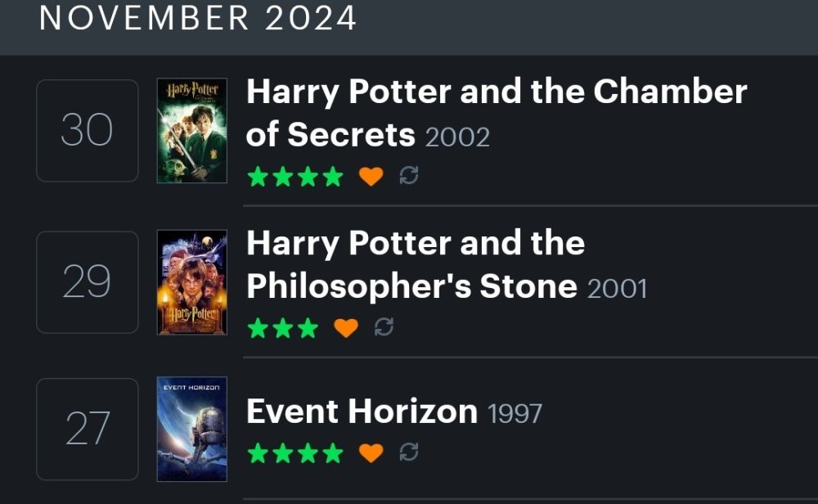Select the date entry numbered 27
Screen dimensions: 818x504
(x=87, y=429)
